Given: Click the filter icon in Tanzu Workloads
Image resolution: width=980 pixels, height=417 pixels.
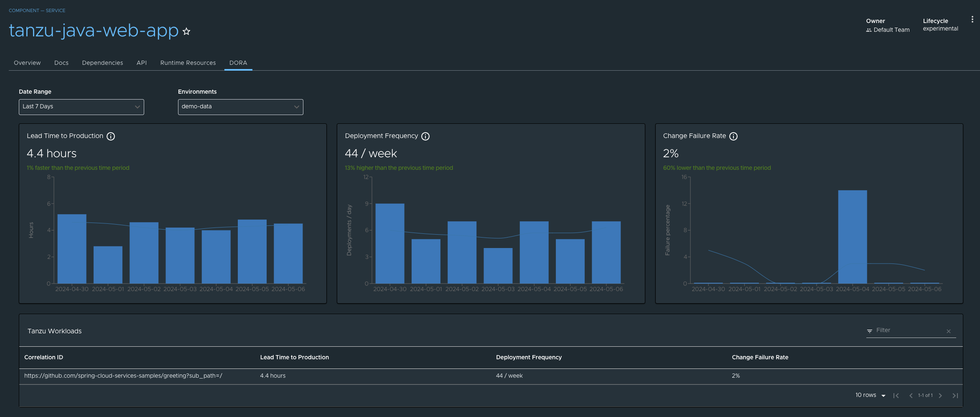Looking at the screenshot, I should click(x=870, y=331).
